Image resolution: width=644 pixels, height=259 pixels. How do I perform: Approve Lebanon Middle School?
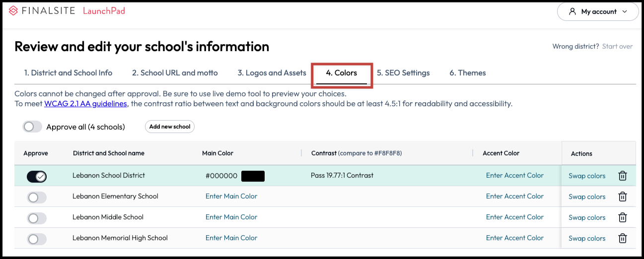point(37,218)
